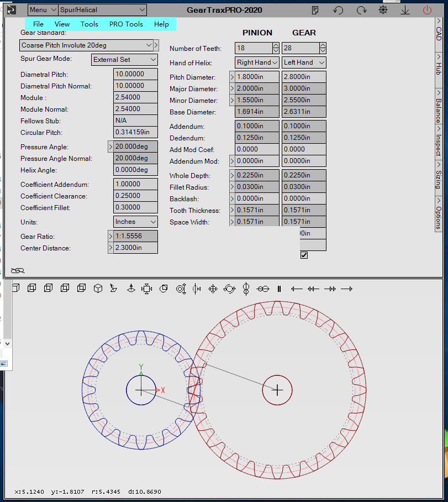448x502 pixels.
Task: Click arrow button beside Center Distance value
Action: (x=110, y=248)
